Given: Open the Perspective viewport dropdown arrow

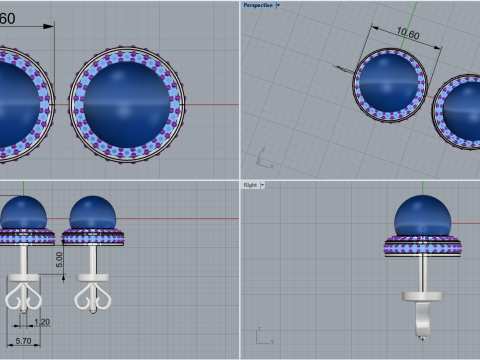Looking at the screenshot, I should [x=278, y=5].
